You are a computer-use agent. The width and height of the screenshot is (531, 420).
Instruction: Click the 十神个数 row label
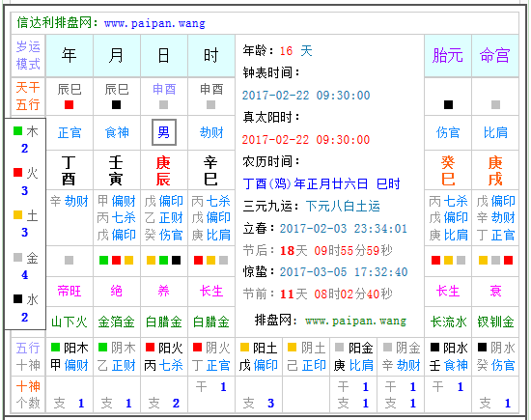pyautogui.click(x=28, y=395)
